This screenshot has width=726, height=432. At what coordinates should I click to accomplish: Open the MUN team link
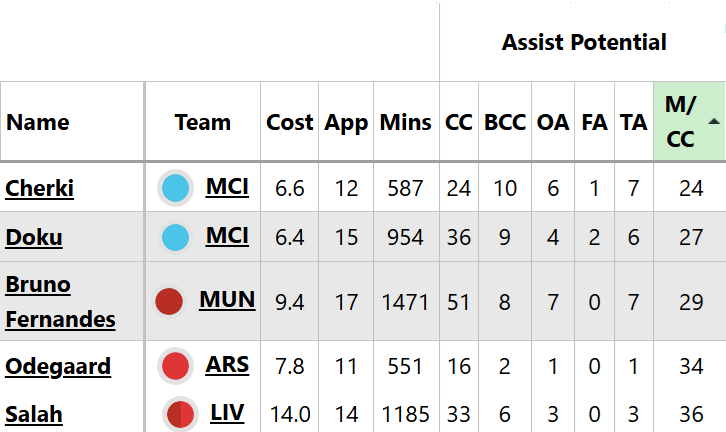coord(227,300)
